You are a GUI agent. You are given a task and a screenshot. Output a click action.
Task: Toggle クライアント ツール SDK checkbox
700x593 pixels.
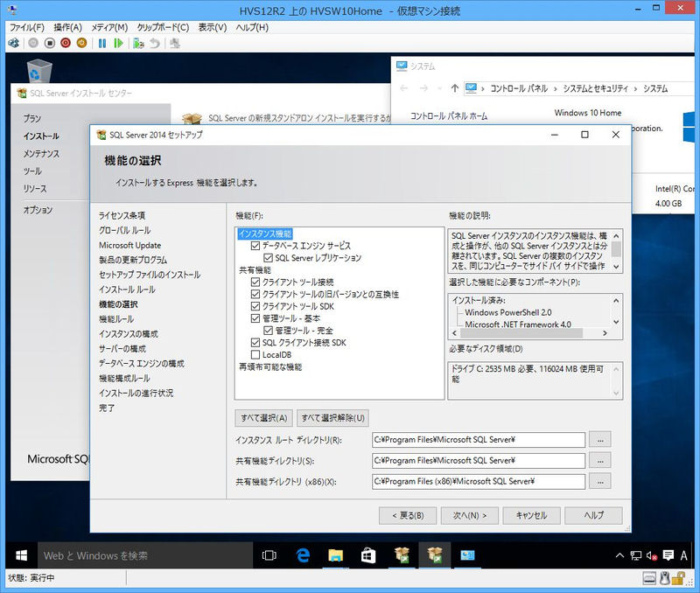255,306
